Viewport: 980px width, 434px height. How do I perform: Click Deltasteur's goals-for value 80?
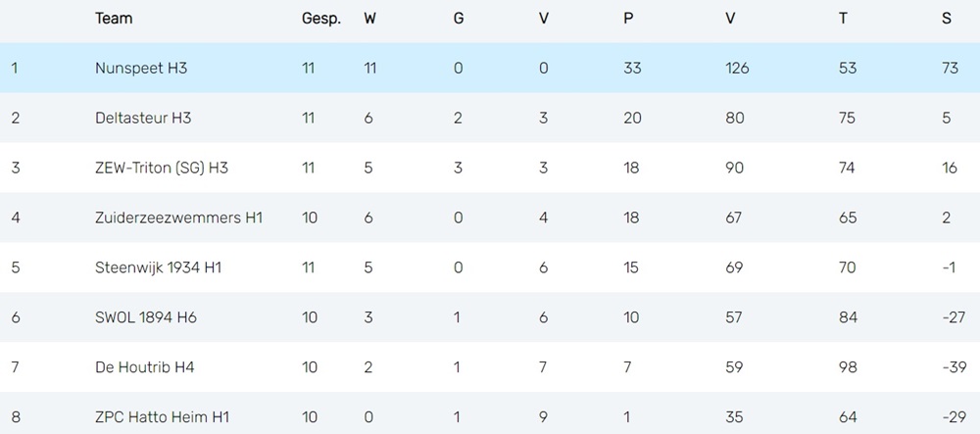pos(735,118)
